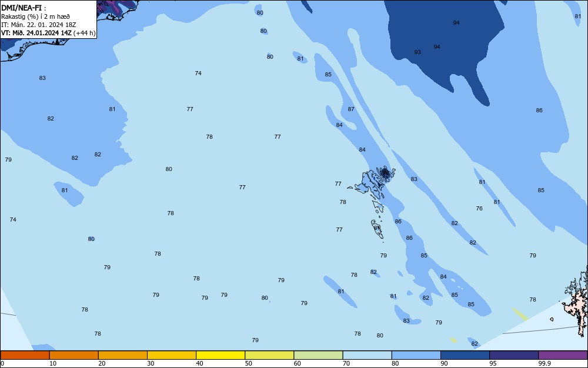Select the 'VT: Mið. 24.01.2024 14Z' line

click(36, 33)
